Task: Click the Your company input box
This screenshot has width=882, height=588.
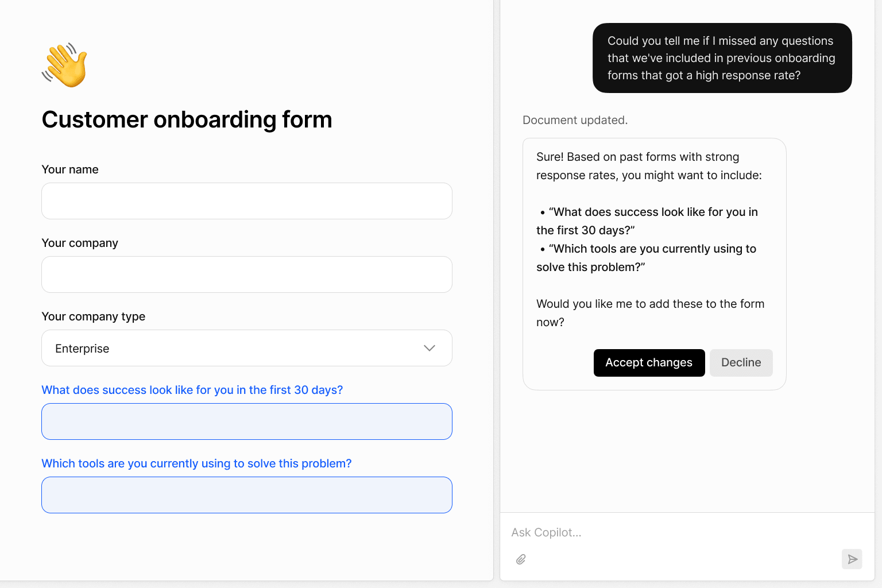Action: [x=246, y=274]
